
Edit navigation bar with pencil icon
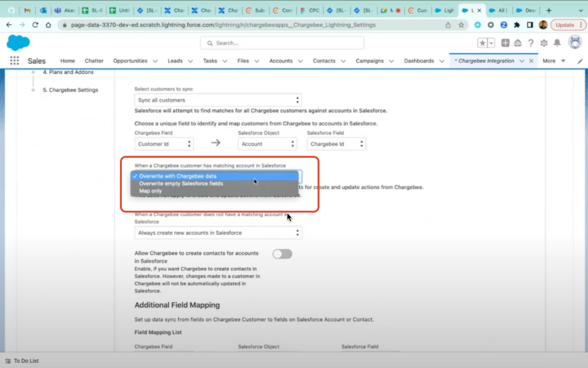(x=580, y=61)
